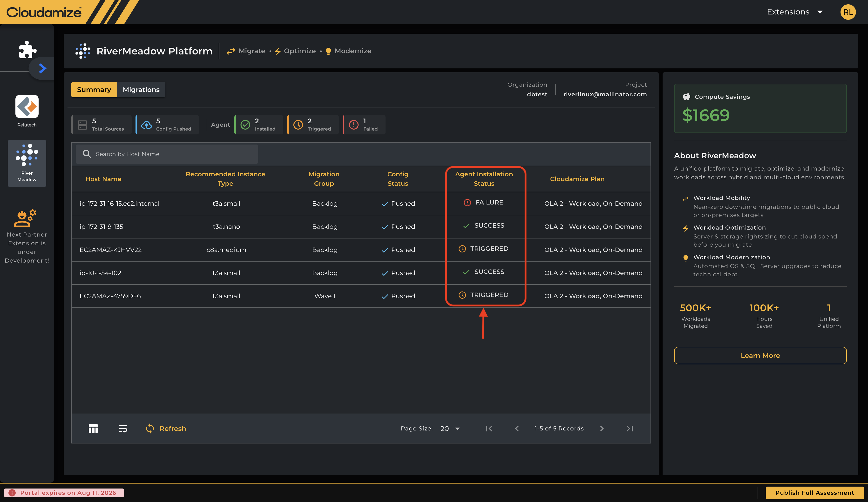This screenshot has height=502, width=868.
Task: Expand the sidebar with blue chevron
Action: click(42, 68)
